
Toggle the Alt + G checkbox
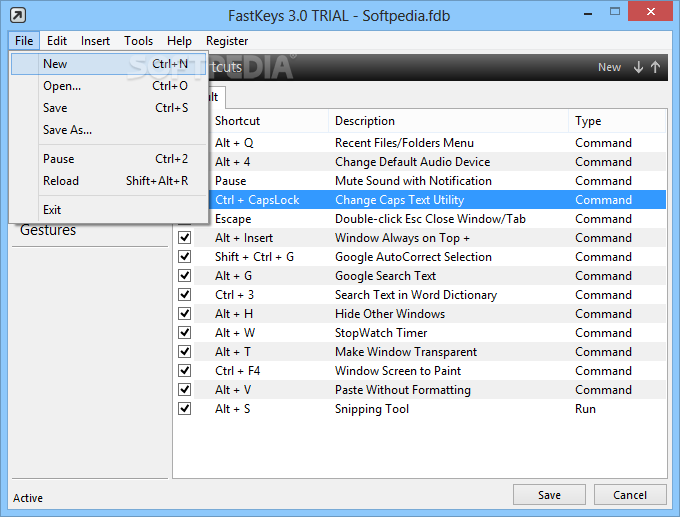point(184,276)
